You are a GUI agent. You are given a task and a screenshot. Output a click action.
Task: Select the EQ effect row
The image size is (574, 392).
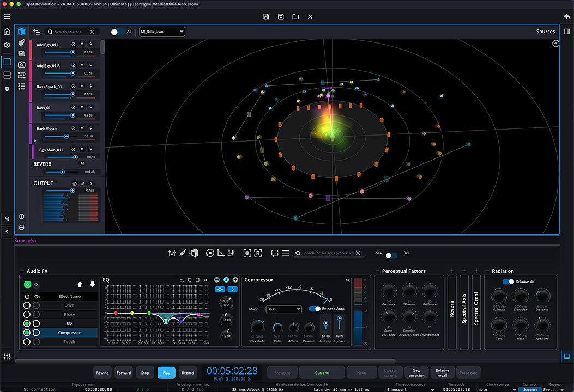coord(69,323)
